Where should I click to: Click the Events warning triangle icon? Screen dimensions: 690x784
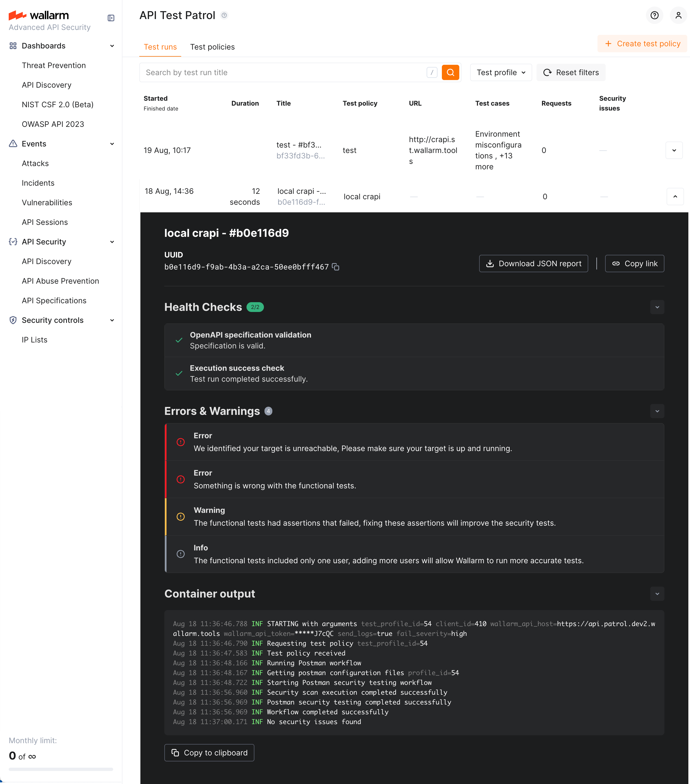coord(13,143)
